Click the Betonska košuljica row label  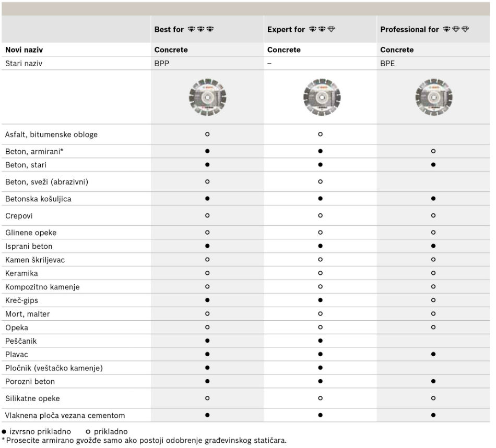[x=38, y=199]
